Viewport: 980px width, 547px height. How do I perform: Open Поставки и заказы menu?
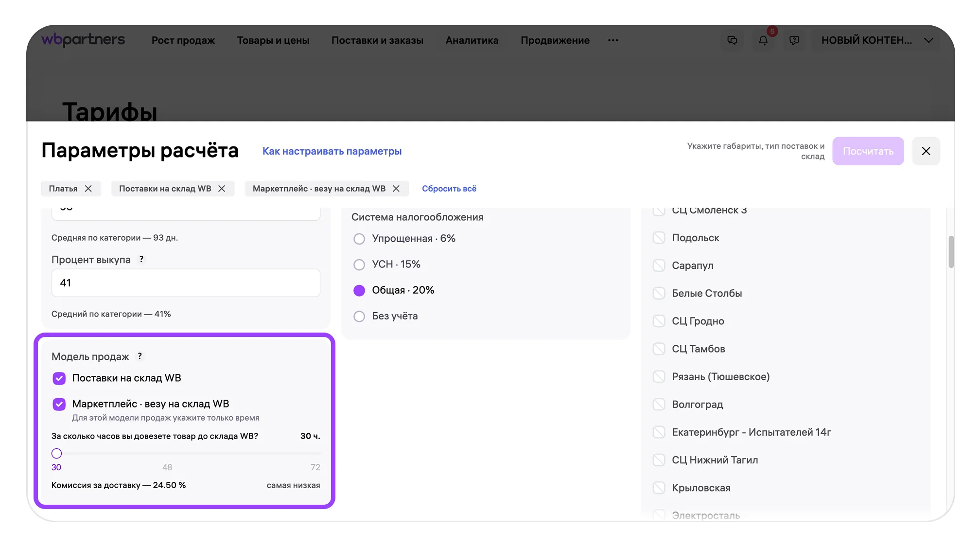pos(377,40)
